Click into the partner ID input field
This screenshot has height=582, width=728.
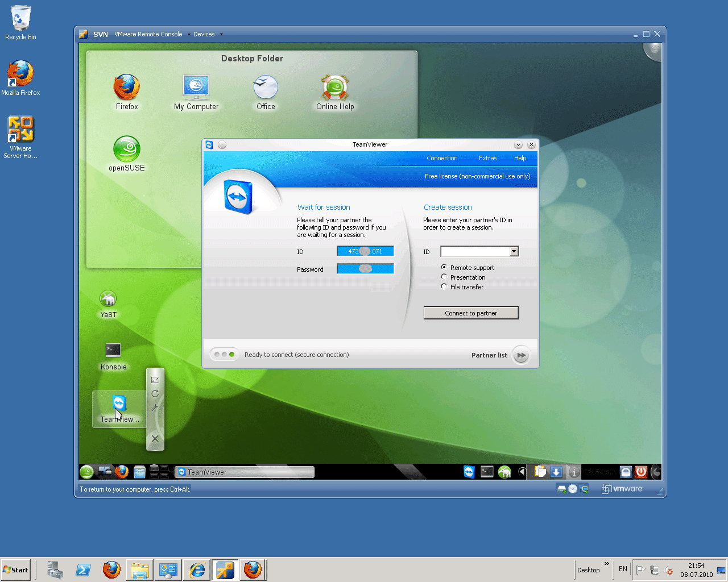click(x=475, y=251)
